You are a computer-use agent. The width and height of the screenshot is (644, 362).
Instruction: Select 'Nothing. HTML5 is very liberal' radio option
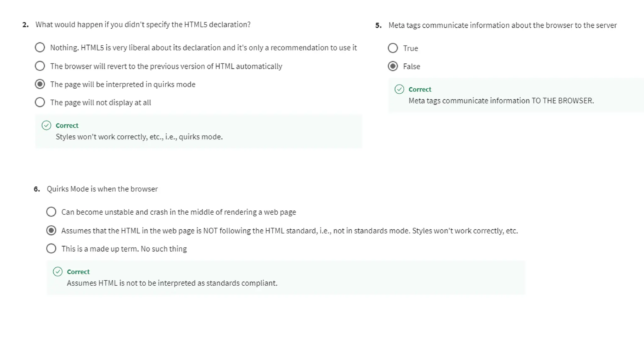[40, 47]
